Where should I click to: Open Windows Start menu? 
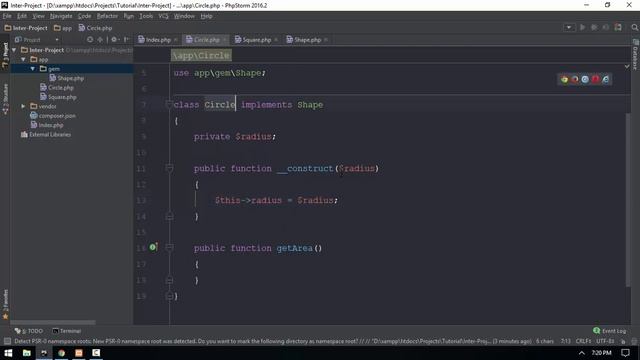coord(8,353)
